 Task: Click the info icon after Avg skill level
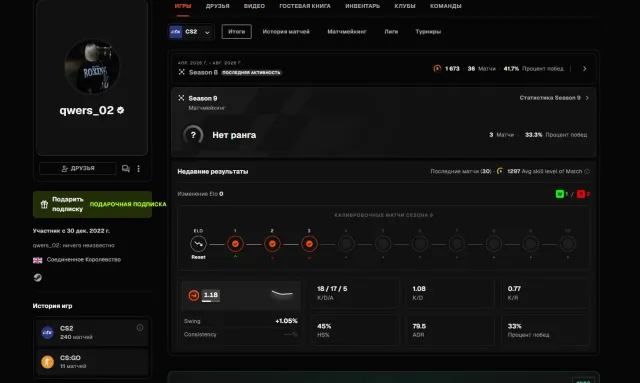coord(587,171)
